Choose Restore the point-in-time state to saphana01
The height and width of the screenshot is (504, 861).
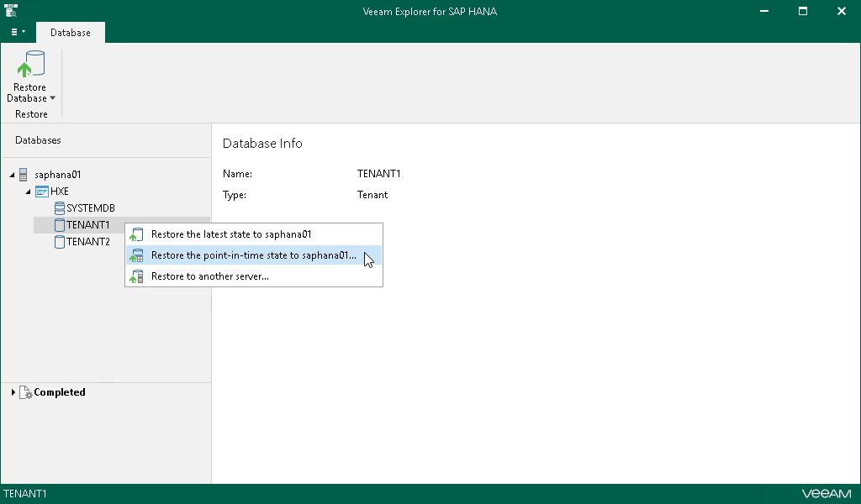[x=254, y=255]
